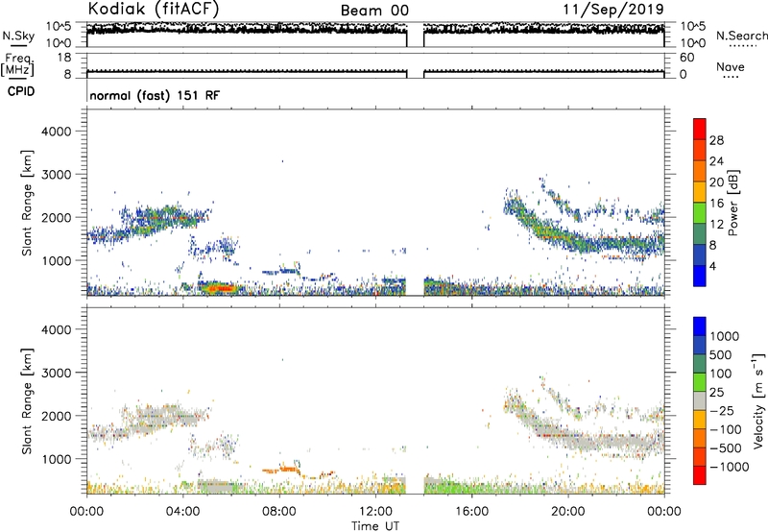Image resolution: width=768 pixels, height=532 pixels.
Task: Click the '4000' label on power plot axis
Action: (57, 132)
